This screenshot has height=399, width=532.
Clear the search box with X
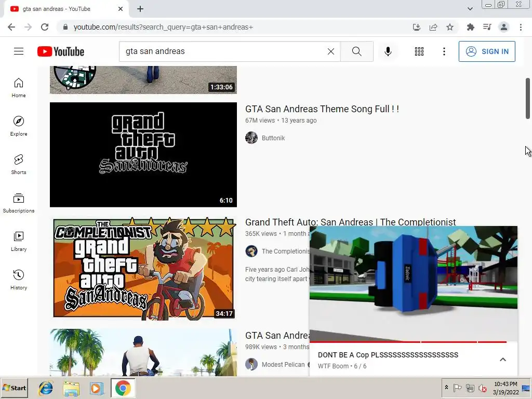tap(331, 51)
